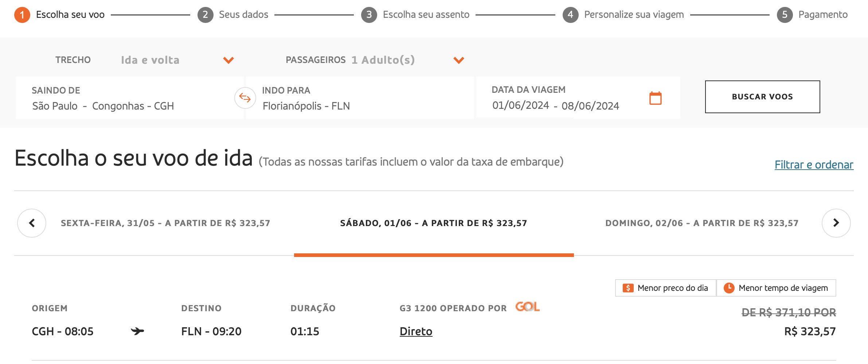The width and height of the screenshot is (868, 364).
Task: Go to previous dates arrow
Action: [x=32, y=223]
